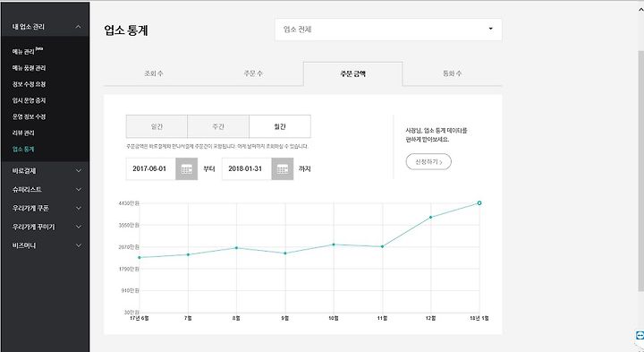This screenshot has height=352, width=644.
Task: Click the 10월 data point on chart
Action: pos(334,245)
